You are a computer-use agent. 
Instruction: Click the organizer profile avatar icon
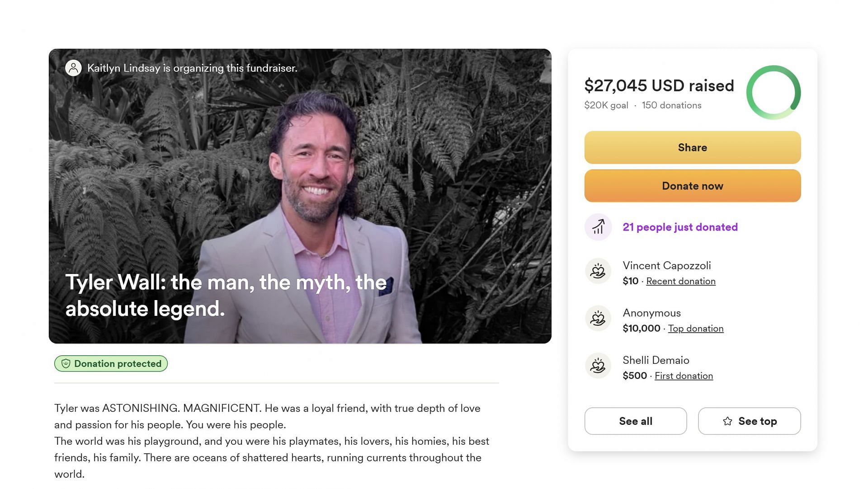(x=73, y=68)
